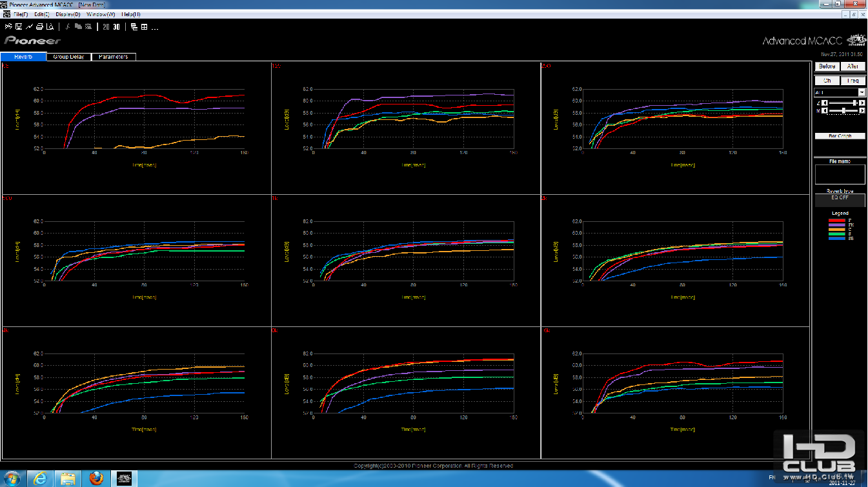
Task: Click the blue SB legend swatch
Action: pyautogui.click(x=836, y=238)
